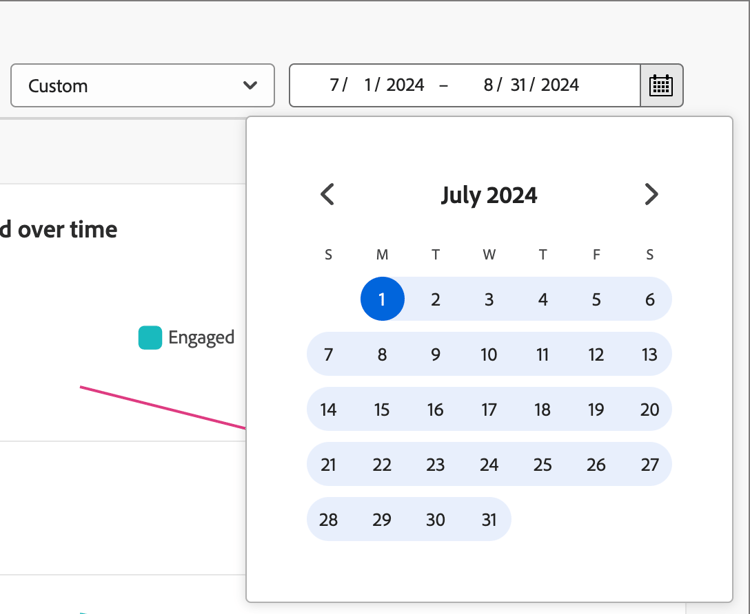Select July 10 in calendar
750x614 pixels.
[489, 354]
